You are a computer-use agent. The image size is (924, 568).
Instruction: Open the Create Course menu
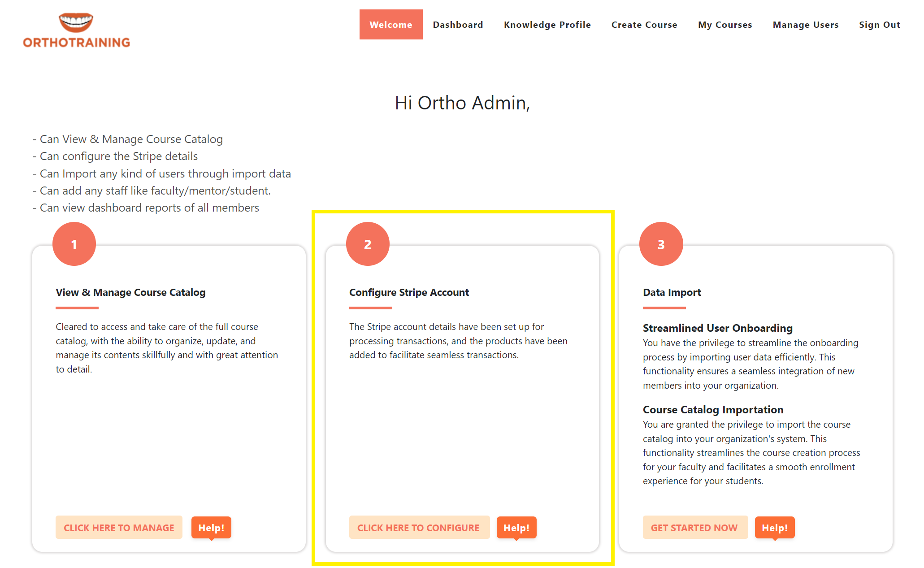(644, 25)
